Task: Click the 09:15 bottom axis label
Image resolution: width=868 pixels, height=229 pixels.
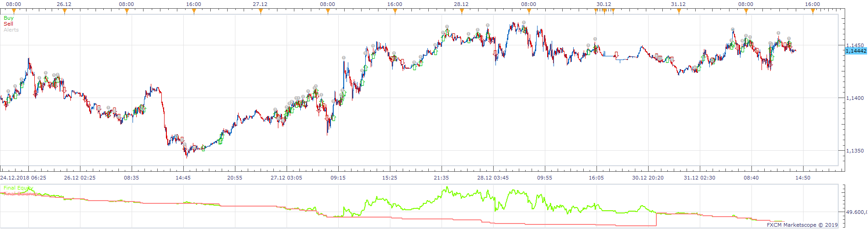Action: (338, 178)
